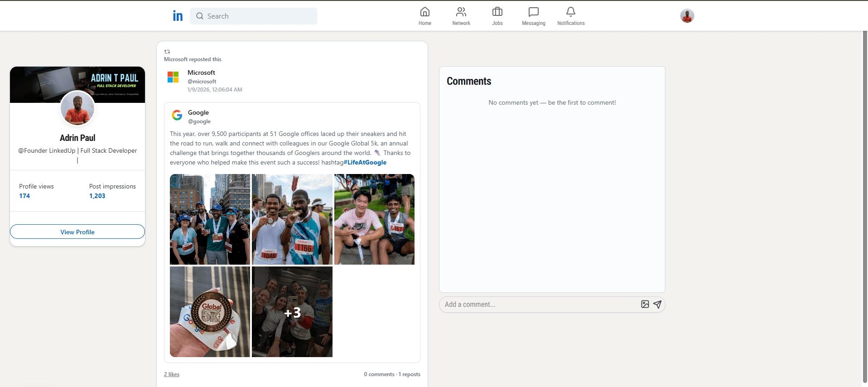
Task: Open the Messaging tab
Action: pyautogui.click(x=534, y=16)
